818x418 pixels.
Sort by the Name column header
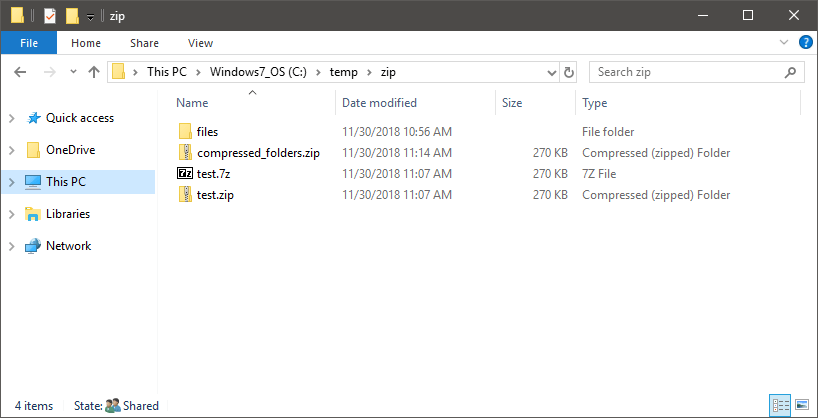[192, 103]
